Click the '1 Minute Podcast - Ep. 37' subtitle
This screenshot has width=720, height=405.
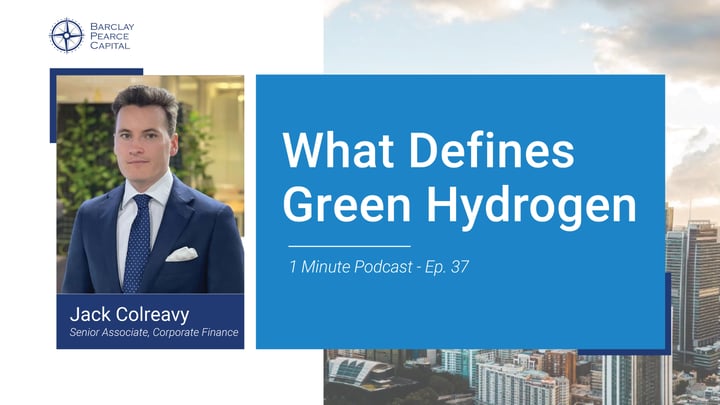[379, 267]
